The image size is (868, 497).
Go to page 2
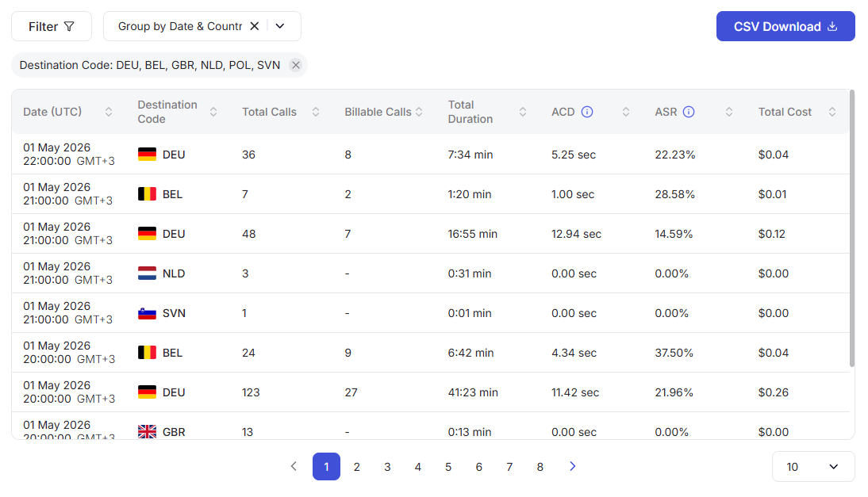coord(357,467)
